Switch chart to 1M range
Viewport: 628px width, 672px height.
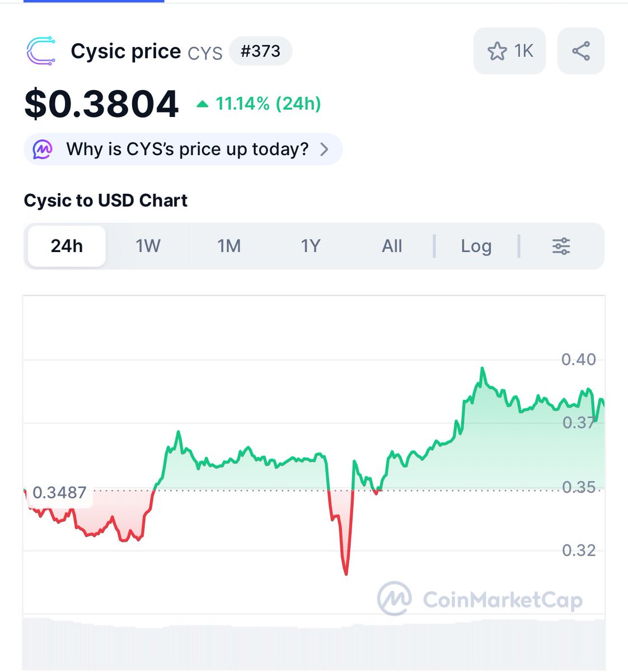[x=229, y=246]
